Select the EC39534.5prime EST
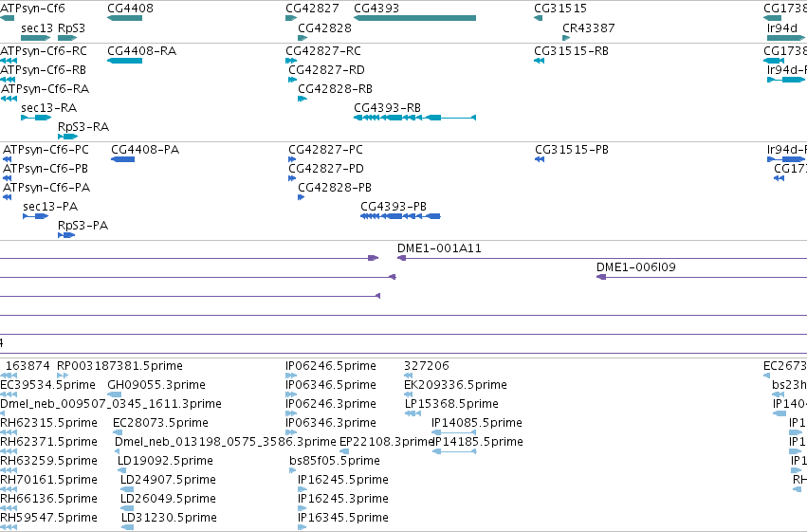The height and width of the screenshot is (532, 807). click(x=9, y=394)
